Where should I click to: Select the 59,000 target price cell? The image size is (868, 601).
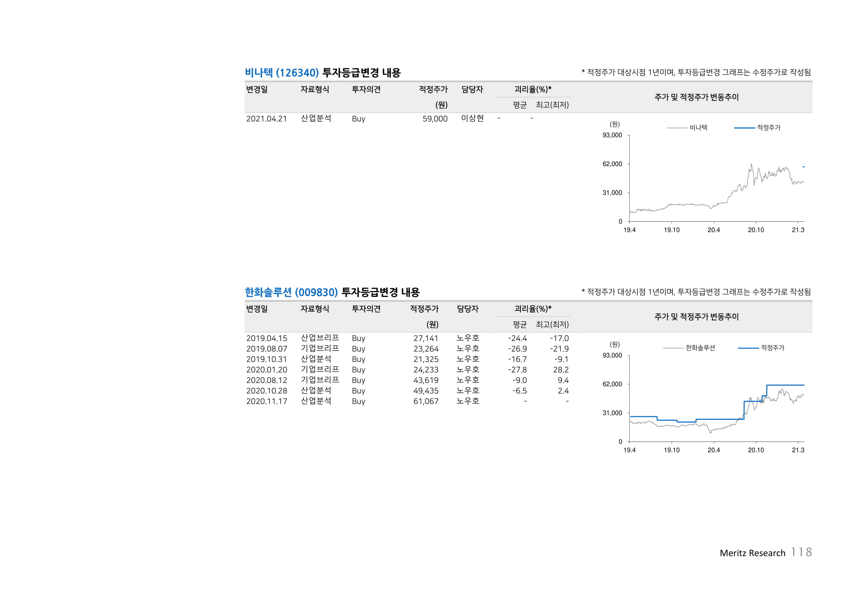(x=435, y=119)
